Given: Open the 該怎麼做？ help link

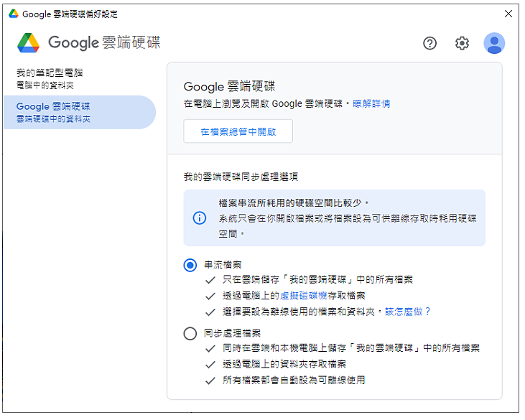Looking at the screenshot, I should [x=407, y=312].
